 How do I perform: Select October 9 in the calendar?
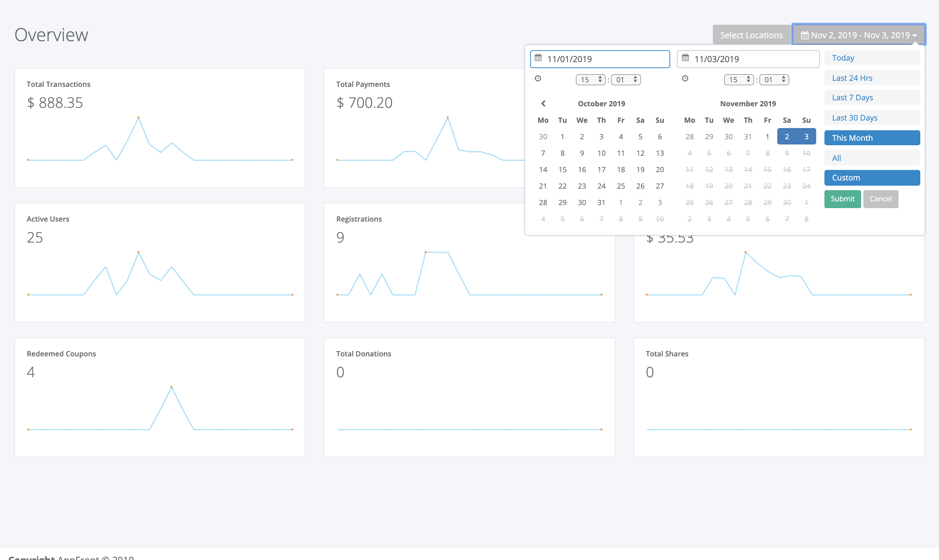(x=582, y=153)
